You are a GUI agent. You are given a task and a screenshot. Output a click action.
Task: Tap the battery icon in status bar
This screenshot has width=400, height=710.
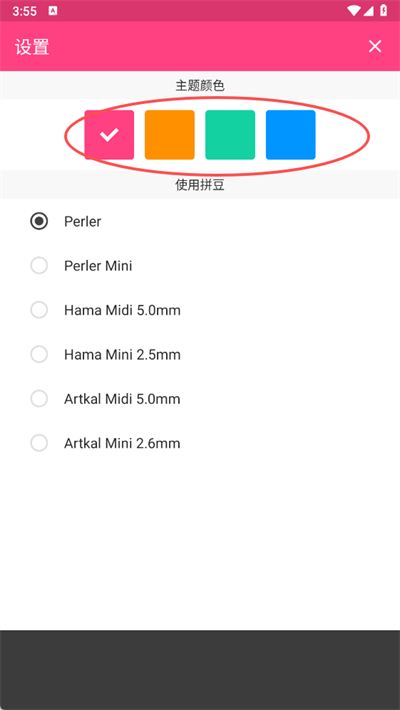(384, 10)
